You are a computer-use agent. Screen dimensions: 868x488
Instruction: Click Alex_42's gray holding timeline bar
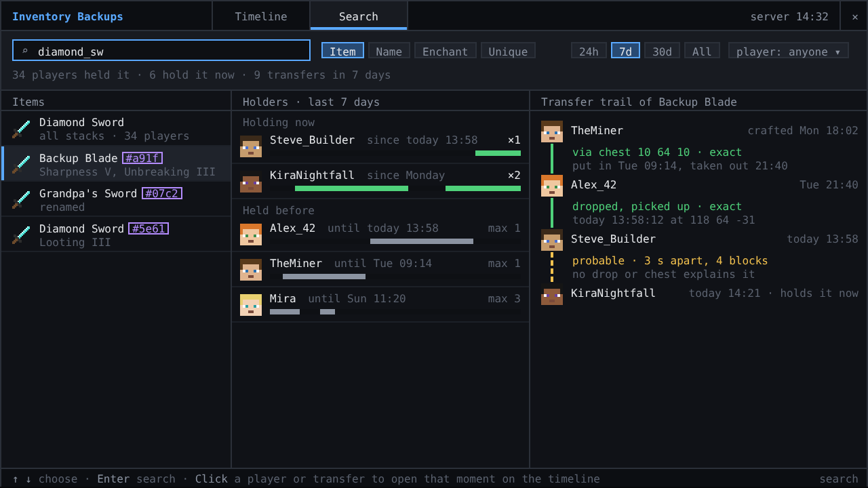point(422,241)
